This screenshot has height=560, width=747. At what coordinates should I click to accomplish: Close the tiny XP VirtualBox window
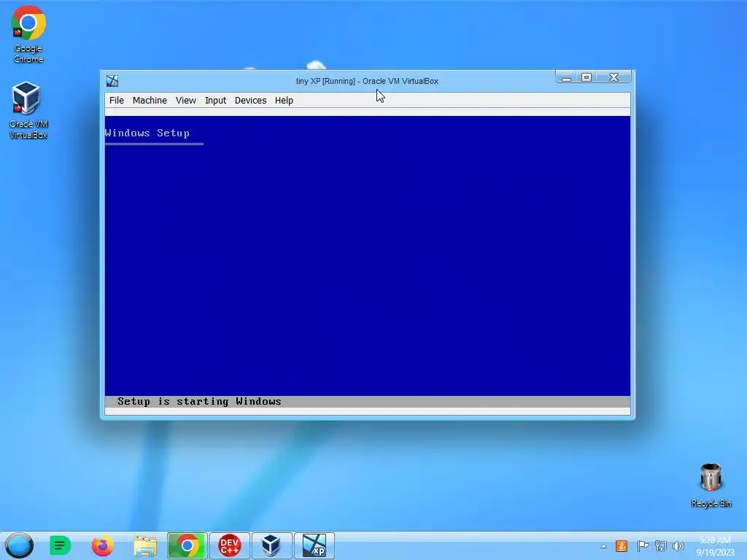[614, 77]
